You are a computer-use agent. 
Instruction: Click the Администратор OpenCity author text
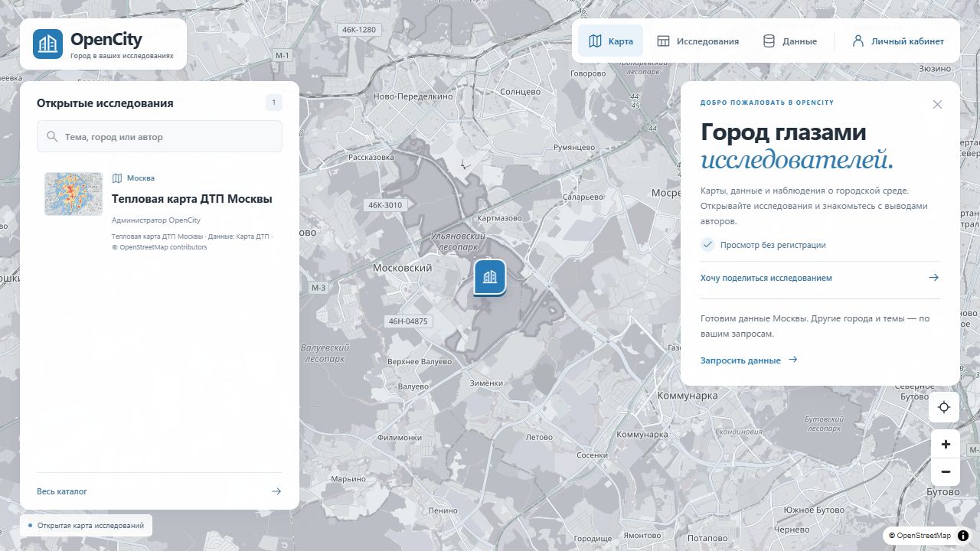156,220
